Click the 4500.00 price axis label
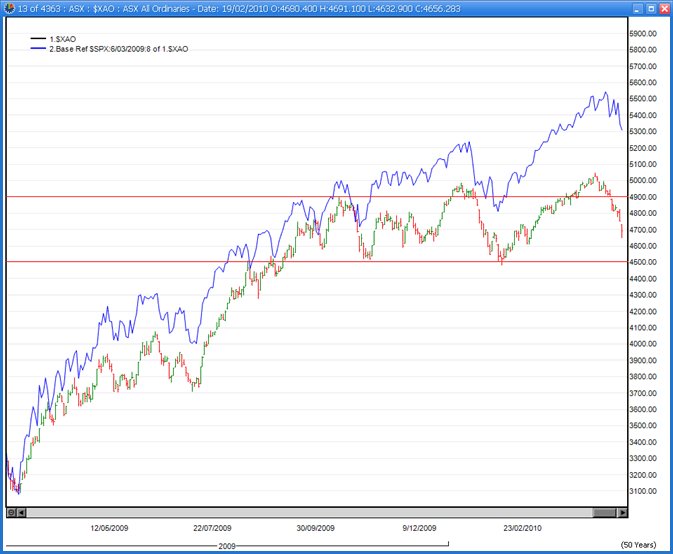This screenshot has height=554, width=673. click(643, 262)
